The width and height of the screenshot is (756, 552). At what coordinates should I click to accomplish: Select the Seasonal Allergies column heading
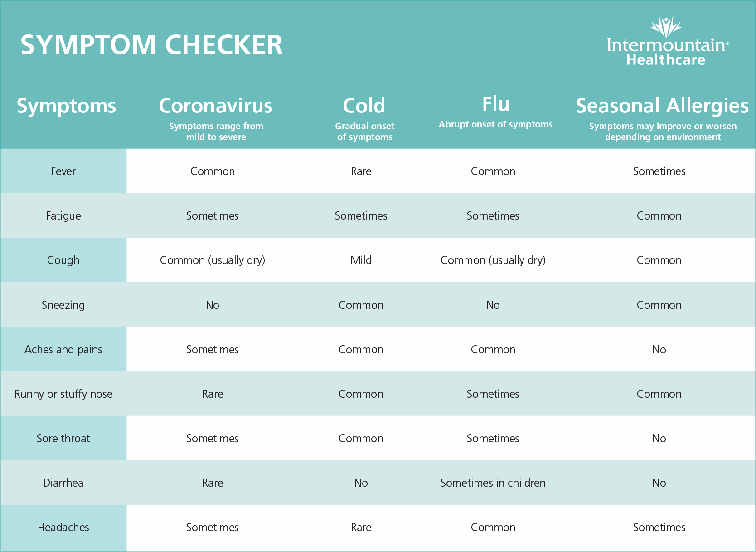tap(662, 106)
